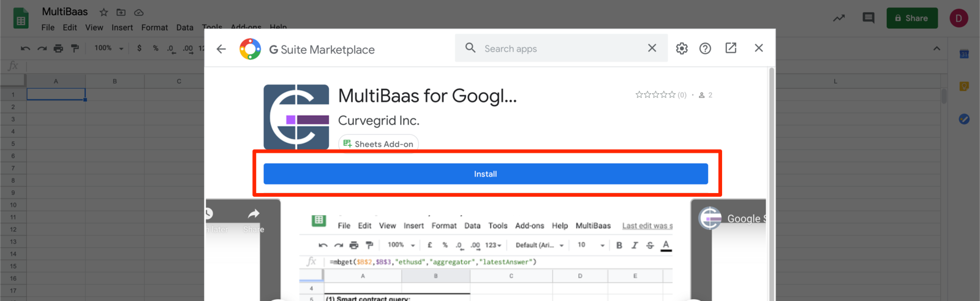Screen dimensions: 980x301
Task: Open the Tasks side panel icon
Action: pos(964,119)
